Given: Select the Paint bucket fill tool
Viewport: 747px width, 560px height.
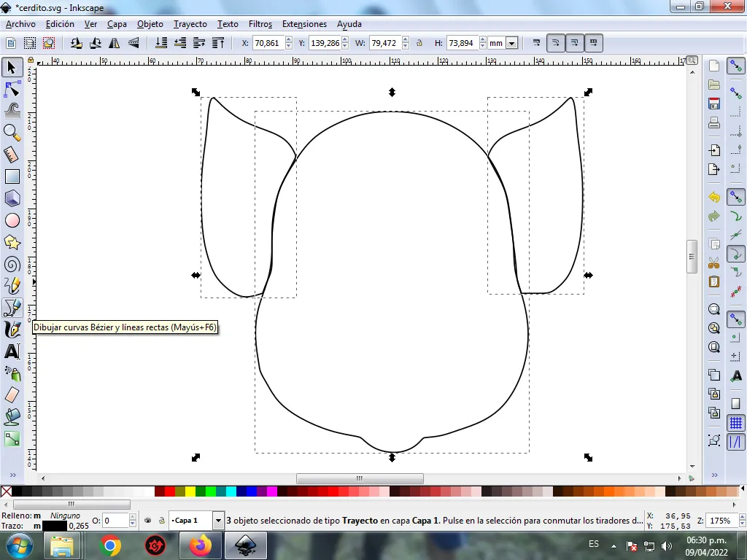Looking at the screenshot, I should click(12, 417).
